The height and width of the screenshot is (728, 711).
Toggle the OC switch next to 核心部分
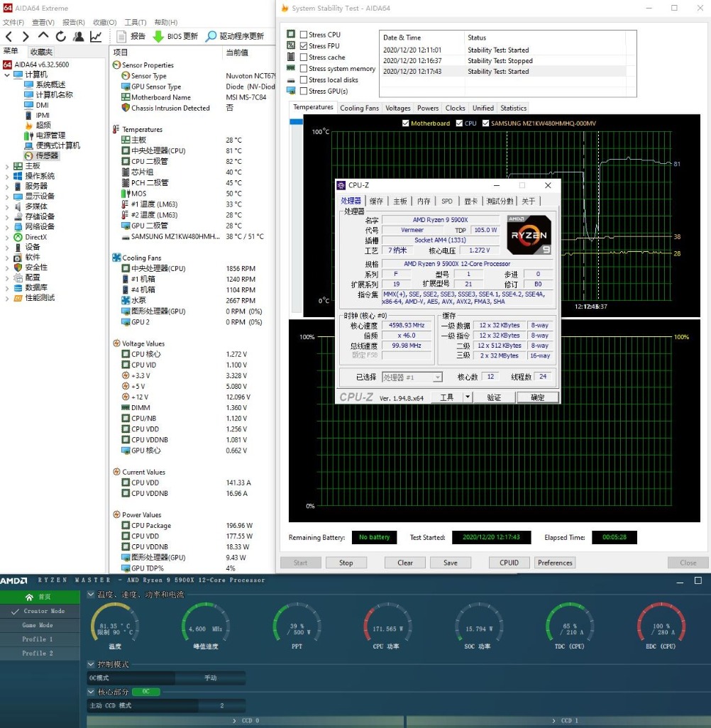(x=146, y=692)
